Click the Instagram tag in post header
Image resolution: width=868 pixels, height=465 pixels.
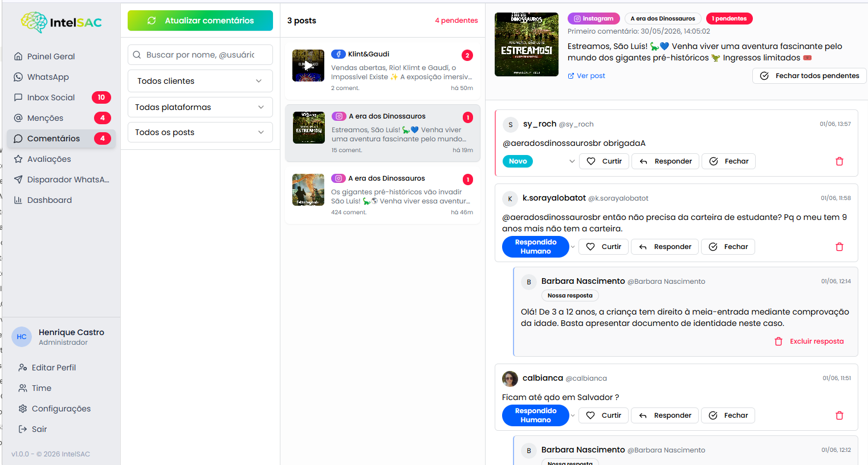tap(593, 19)
